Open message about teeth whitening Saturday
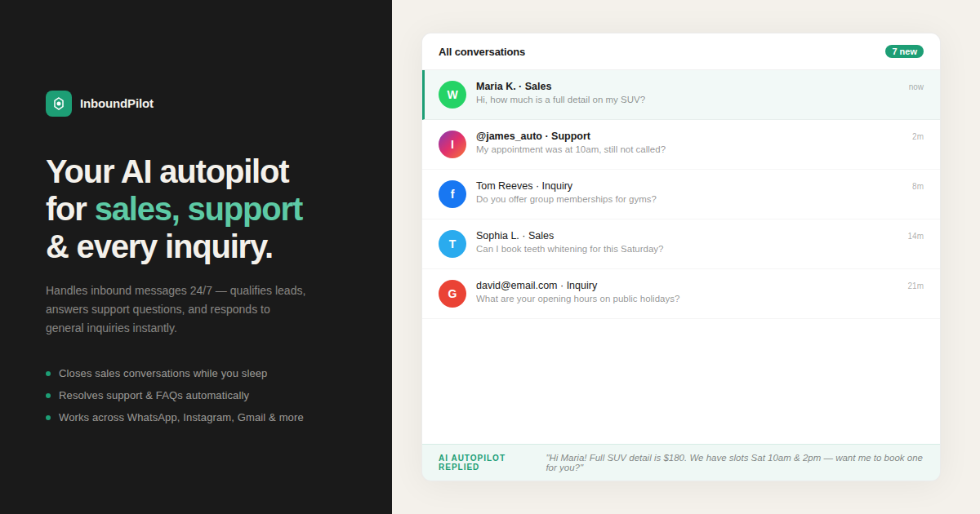 [x=569, y=249]
